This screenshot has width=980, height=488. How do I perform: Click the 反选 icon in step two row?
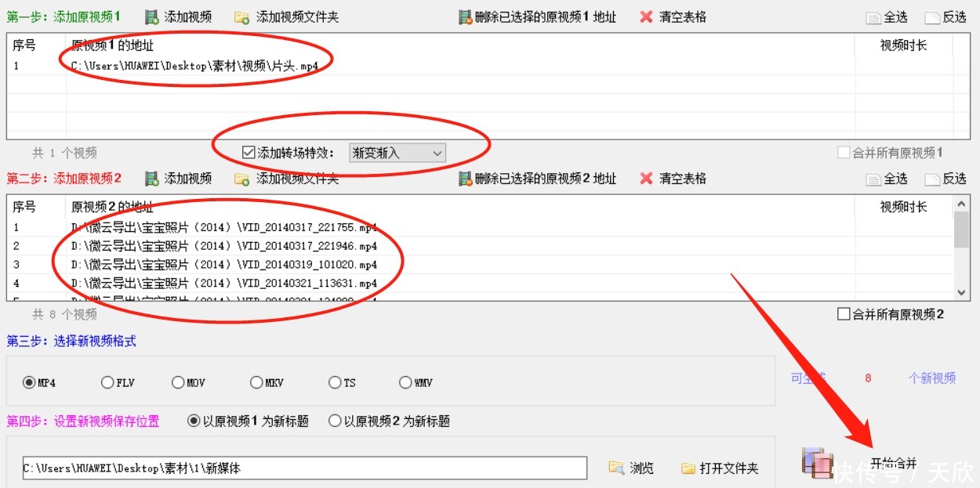click(x=931, y=178)
